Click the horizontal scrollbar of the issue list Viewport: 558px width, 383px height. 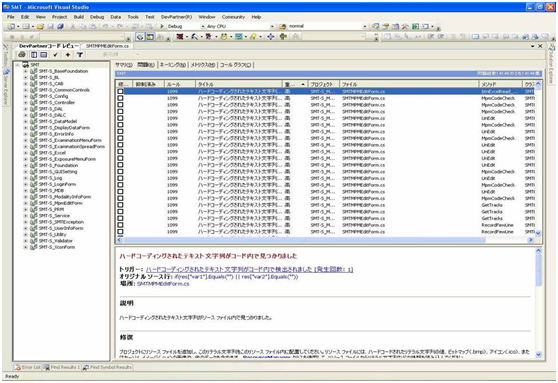tap(326, 240)
